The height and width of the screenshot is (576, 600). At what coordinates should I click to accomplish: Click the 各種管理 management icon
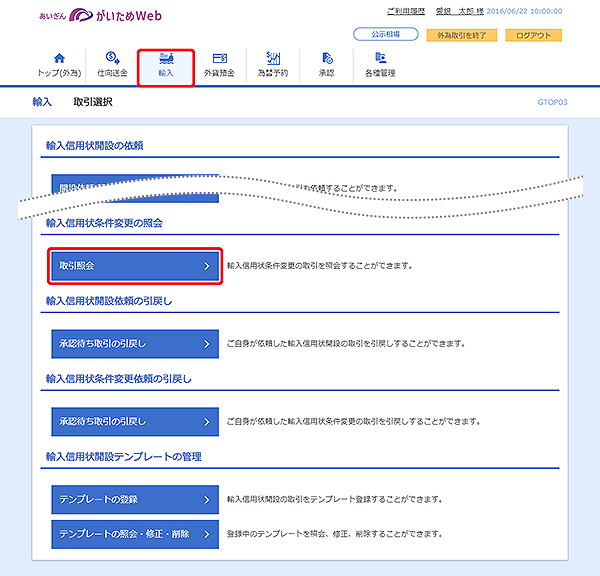tap(380, 58)
